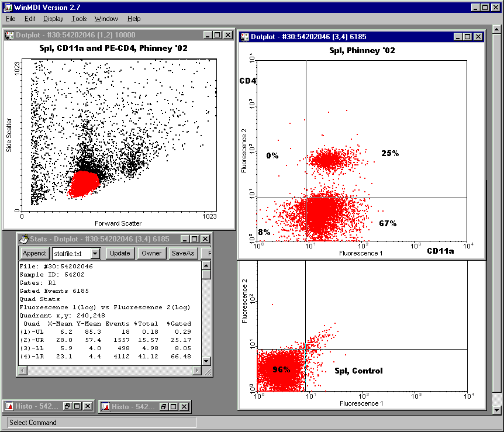Viewport: 504px width, 432px height.
Task: Click the WinMDI application icon in title bar
Action: coord(7,7)
